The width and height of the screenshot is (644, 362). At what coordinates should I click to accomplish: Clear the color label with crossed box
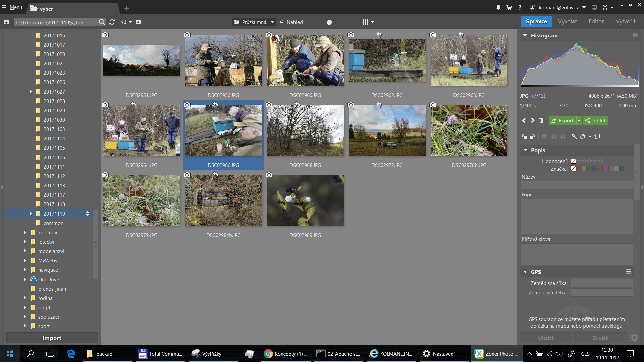point(573,169)
